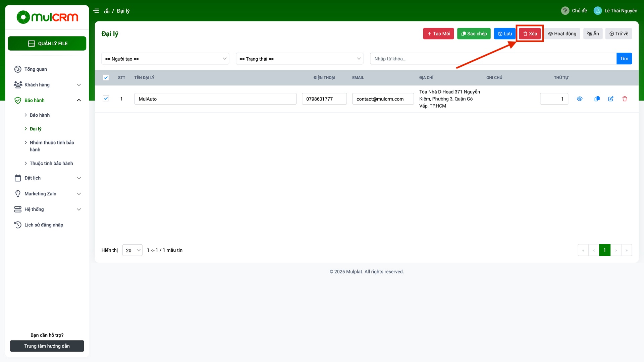Open the Người tạo filter dropdown
The height and width of the screenshot is (362, 644).
[165, 59]
